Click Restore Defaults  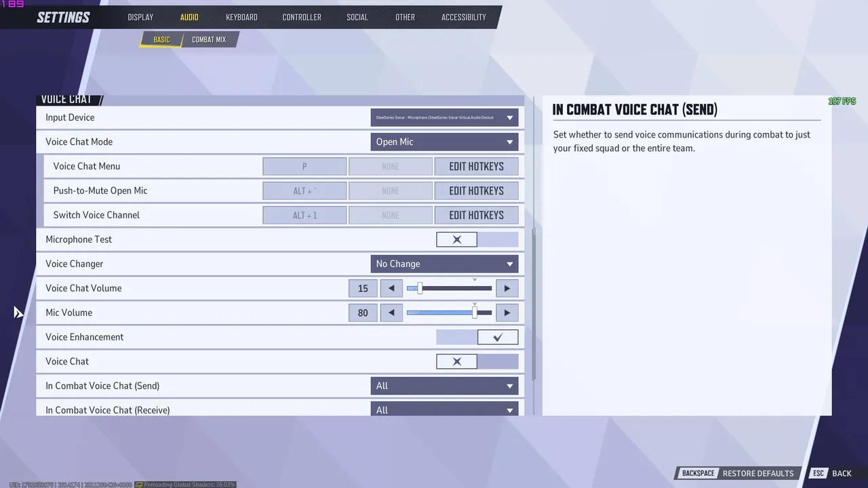[x=758, y=473]
